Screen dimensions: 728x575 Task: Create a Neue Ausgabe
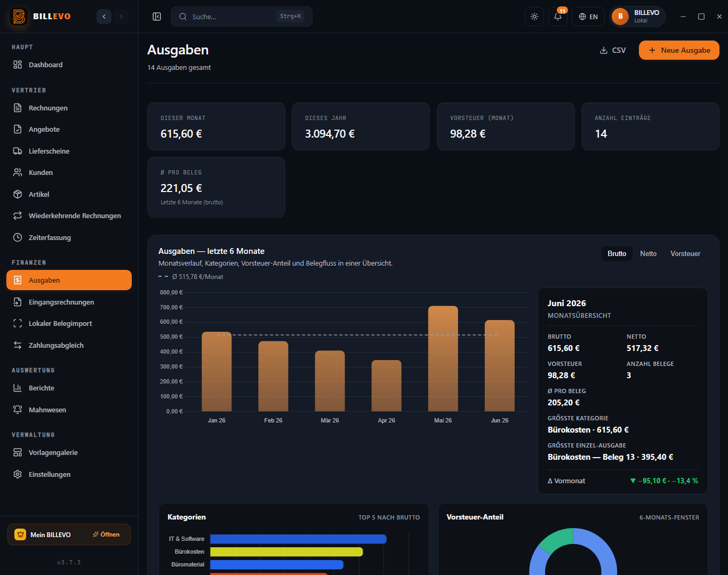pyautogui.click(x=679, y=50)
